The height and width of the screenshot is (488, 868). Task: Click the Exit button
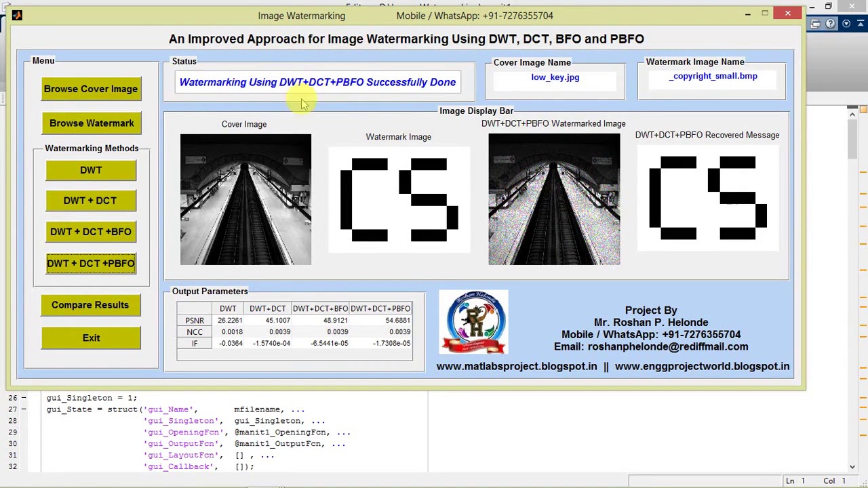click(x=91, y=338)
